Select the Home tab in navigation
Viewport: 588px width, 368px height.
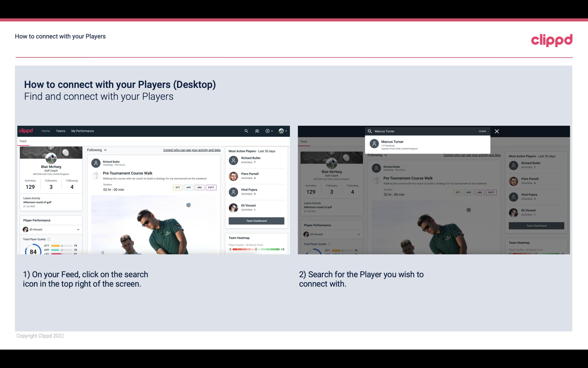45,131
